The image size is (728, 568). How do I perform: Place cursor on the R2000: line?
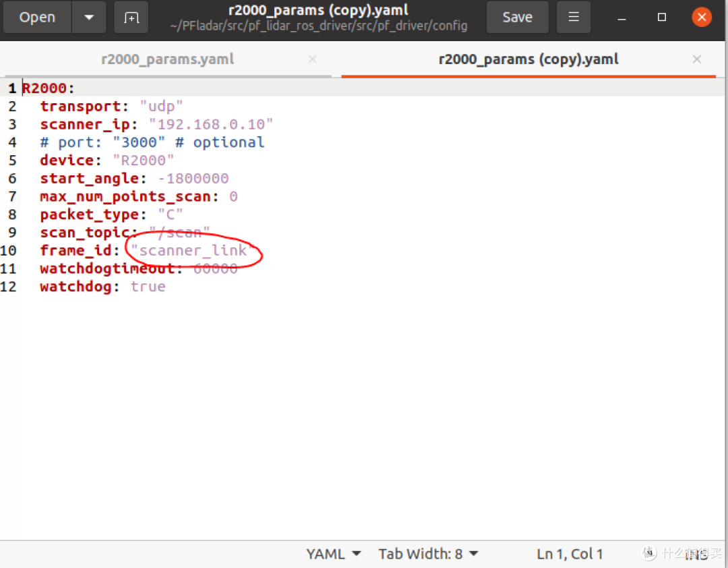click(x=49, y=88)
